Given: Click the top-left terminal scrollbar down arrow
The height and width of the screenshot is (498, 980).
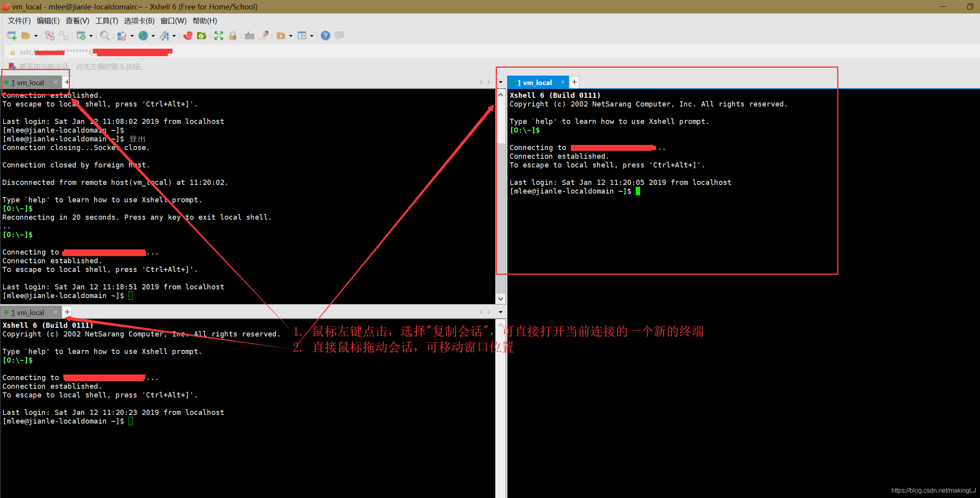Looking at the screenshot, I should [500, 299].
